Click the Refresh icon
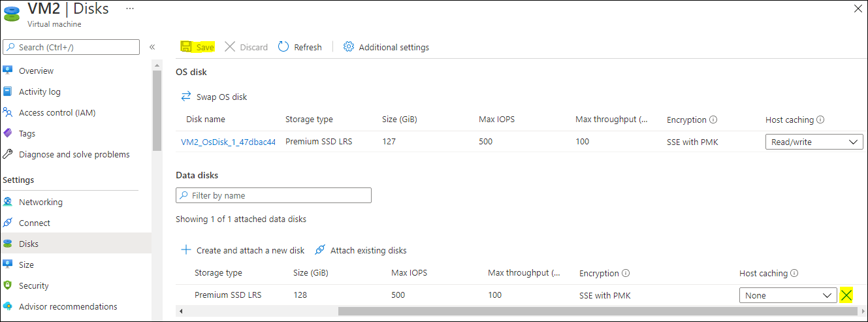 tap(283, 47)
